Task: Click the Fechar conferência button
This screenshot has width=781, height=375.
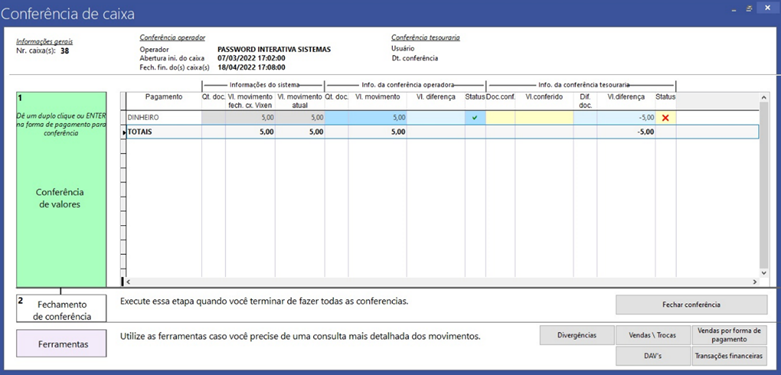Action: tap(691, 305)
